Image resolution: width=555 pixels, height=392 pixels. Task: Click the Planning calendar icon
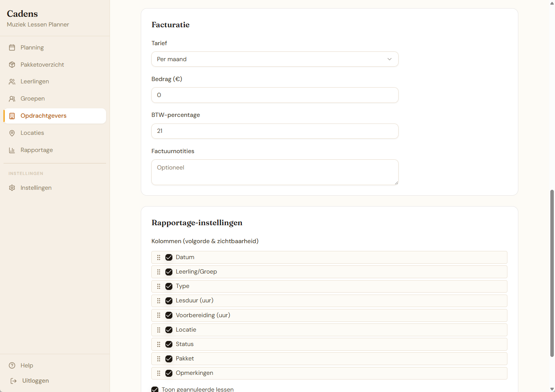pos(12,48)
